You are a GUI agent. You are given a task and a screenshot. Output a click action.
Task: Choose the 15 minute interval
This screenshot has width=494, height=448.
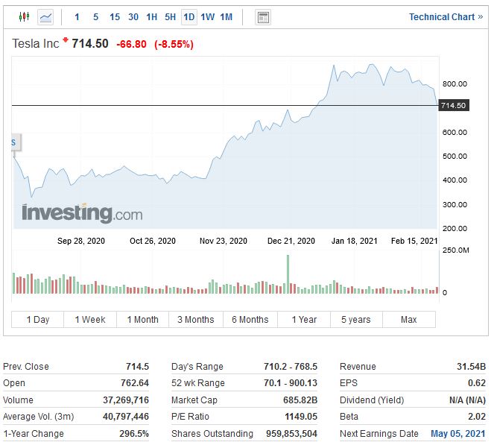click(x=115, y=16)
